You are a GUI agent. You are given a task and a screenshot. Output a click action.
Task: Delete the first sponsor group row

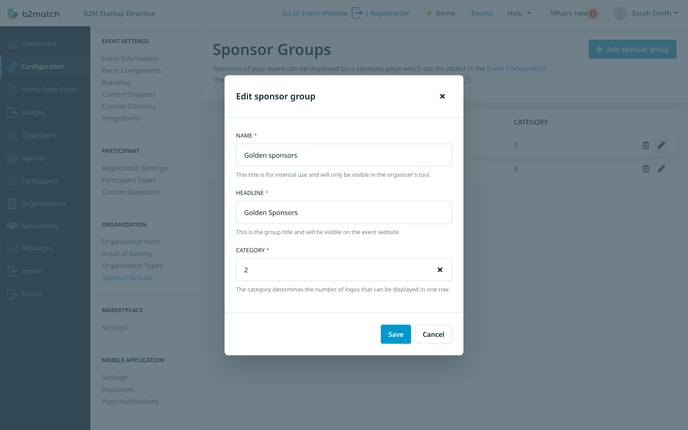(645, 145)
